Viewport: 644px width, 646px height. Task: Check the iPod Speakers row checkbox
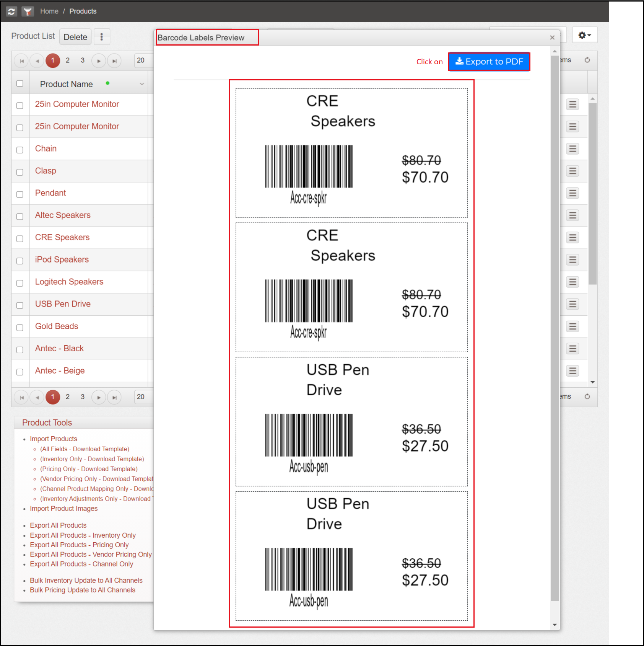[x=20, y=261]
